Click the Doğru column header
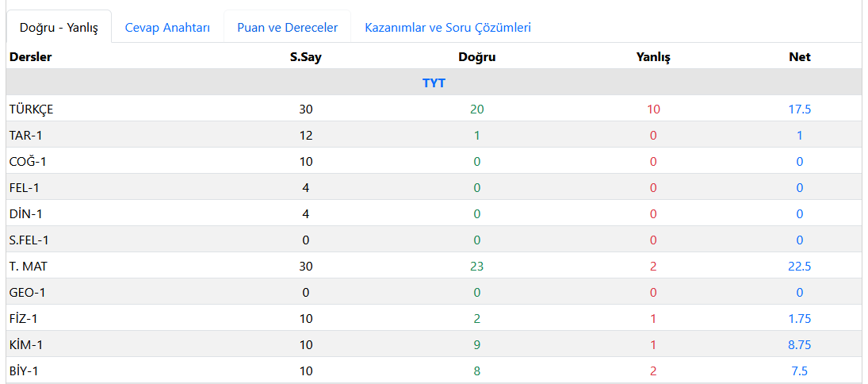Viewport: 868px width, 384px height. coord(476,57)
